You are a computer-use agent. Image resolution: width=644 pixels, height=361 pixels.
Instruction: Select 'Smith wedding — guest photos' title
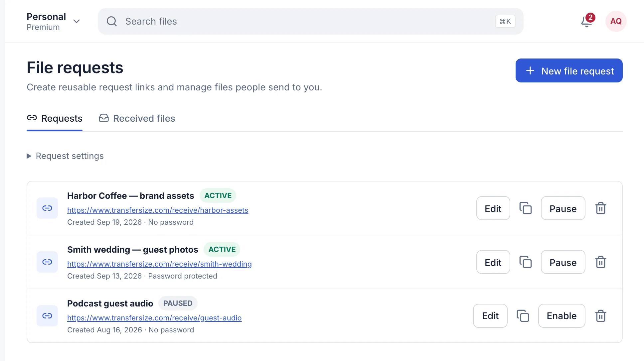[x=132, y=250]
